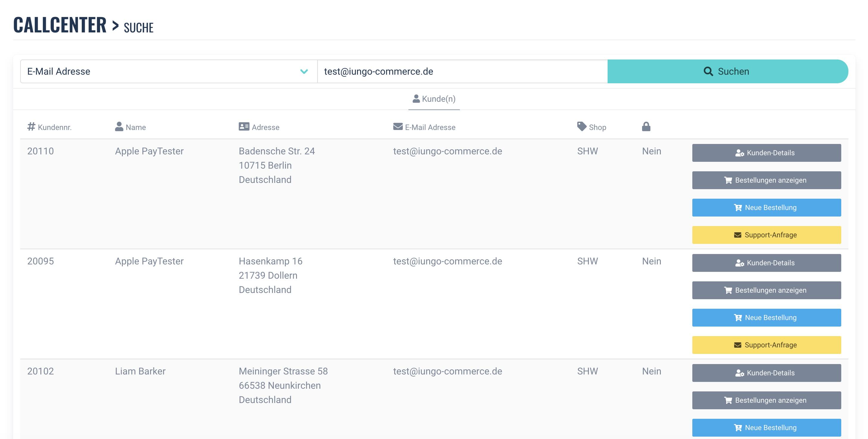This screenshot has height=439, width=868.
Task: Open Kunden-Details for customer 20110
Action: pyautogui.click(x=766, y=153)
